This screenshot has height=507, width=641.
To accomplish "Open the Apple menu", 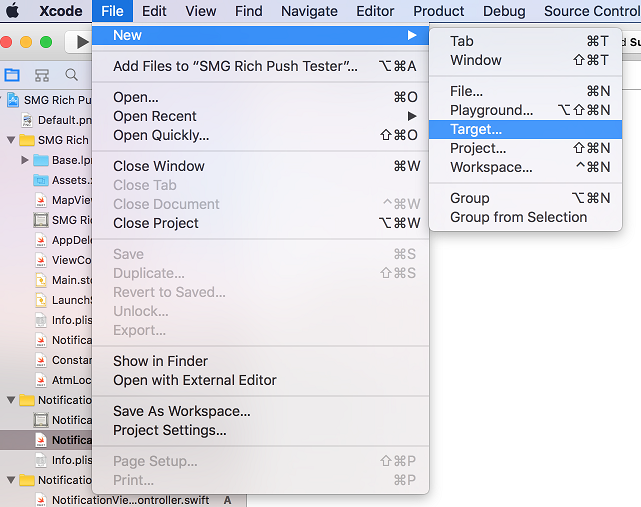I will pos(13,11).
